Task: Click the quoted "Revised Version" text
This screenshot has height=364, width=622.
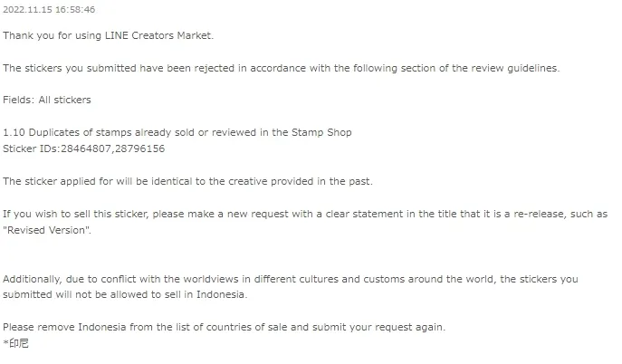Action: [46, 230]
